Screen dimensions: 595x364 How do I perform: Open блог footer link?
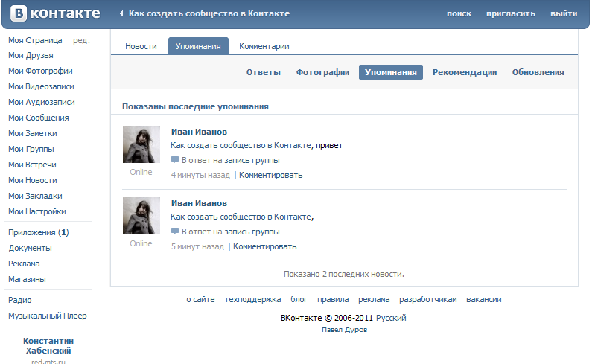pyautogui.click(x=299, y=299)
